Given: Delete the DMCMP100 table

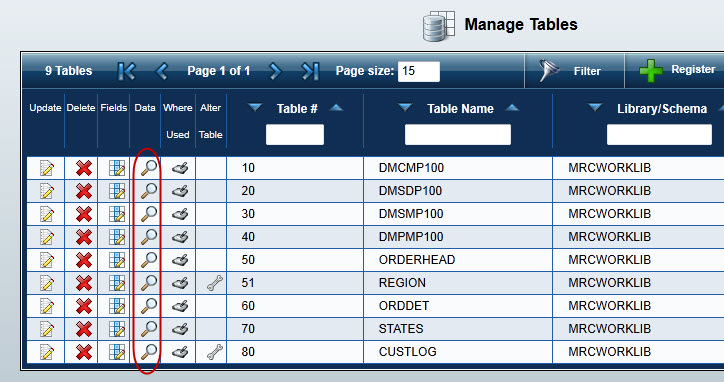Looking at the screenshot, I should (84, 168).
